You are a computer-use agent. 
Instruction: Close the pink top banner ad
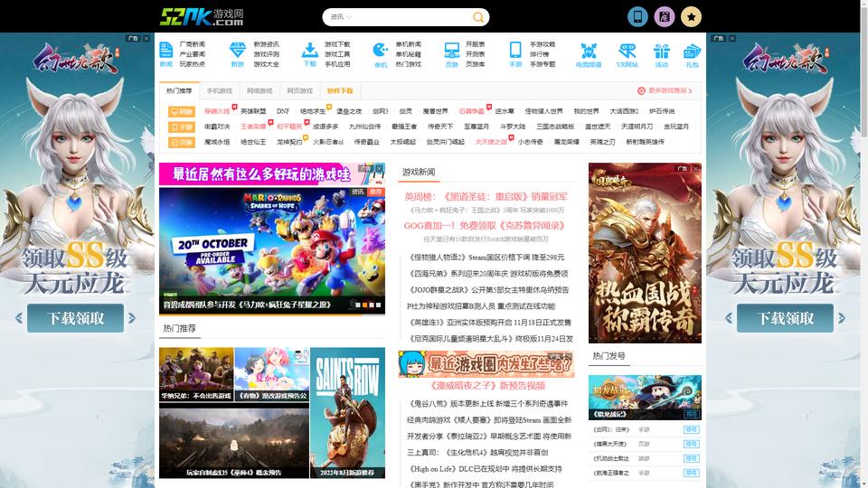(379, 168)
